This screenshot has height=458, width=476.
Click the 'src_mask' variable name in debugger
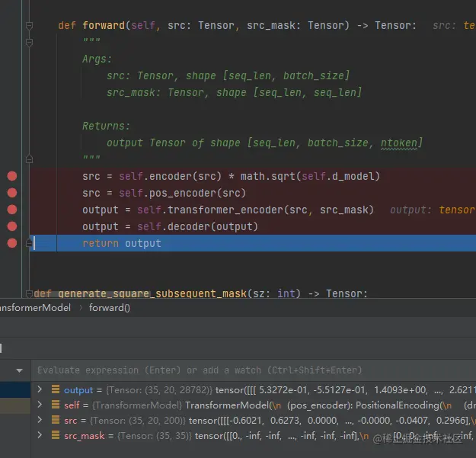click(x=85, y=436)
